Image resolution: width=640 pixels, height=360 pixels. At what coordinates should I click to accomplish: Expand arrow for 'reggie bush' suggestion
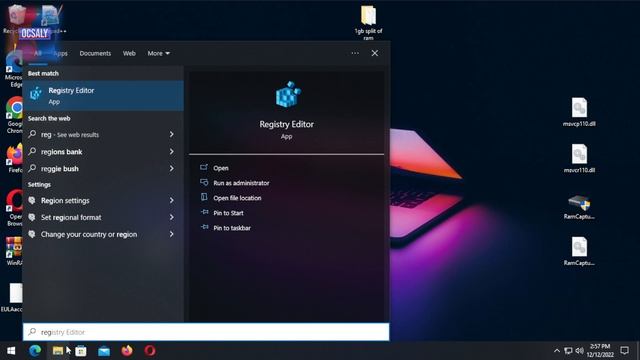coord(172,169)
